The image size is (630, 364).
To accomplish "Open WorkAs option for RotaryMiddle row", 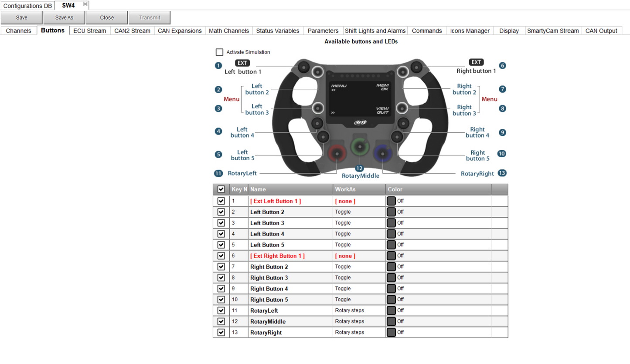I will click(359, 322).
